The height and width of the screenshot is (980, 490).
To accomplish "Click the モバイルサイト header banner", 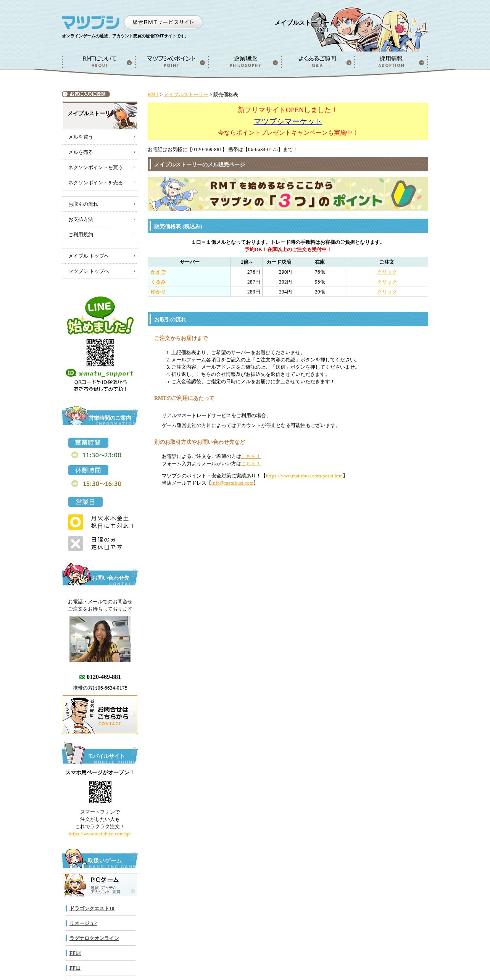I will coord(100,753).
